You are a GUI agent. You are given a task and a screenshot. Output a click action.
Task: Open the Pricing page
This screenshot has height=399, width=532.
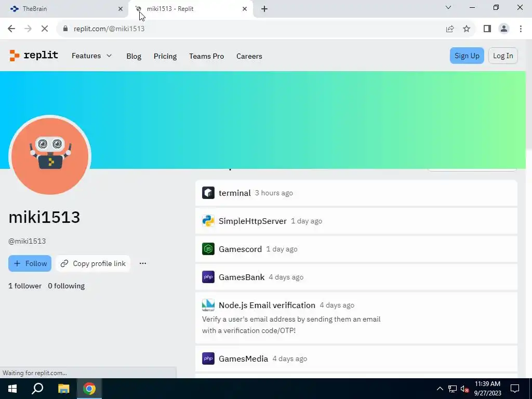coord(165,56)
